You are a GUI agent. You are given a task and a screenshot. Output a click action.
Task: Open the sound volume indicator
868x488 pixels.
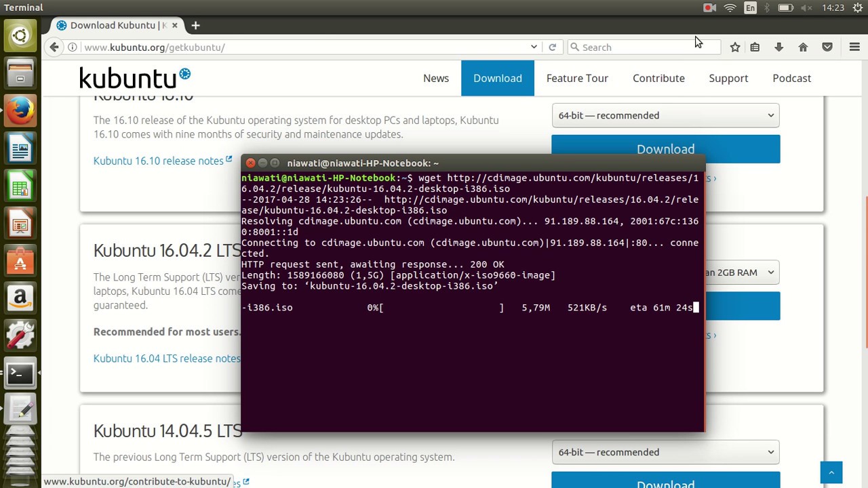(x=807, y=7)
